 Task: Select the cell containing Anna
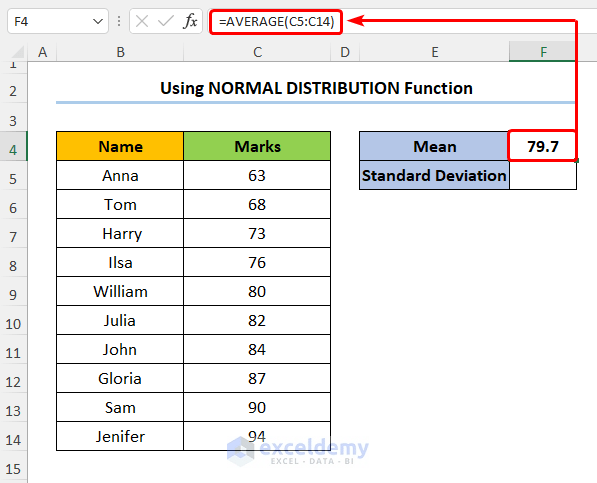click(x=120, y=175)
